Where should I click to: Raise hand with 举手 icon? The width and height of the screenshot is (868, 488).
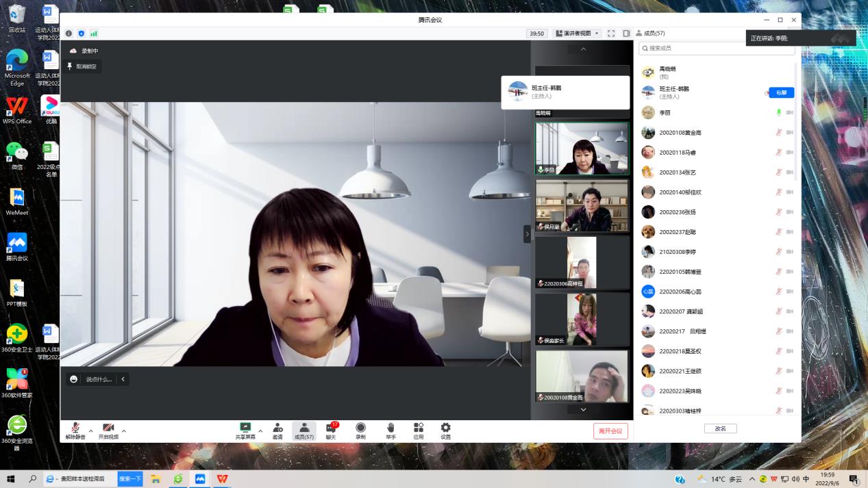pyautogui.click(x=390, y=431)
